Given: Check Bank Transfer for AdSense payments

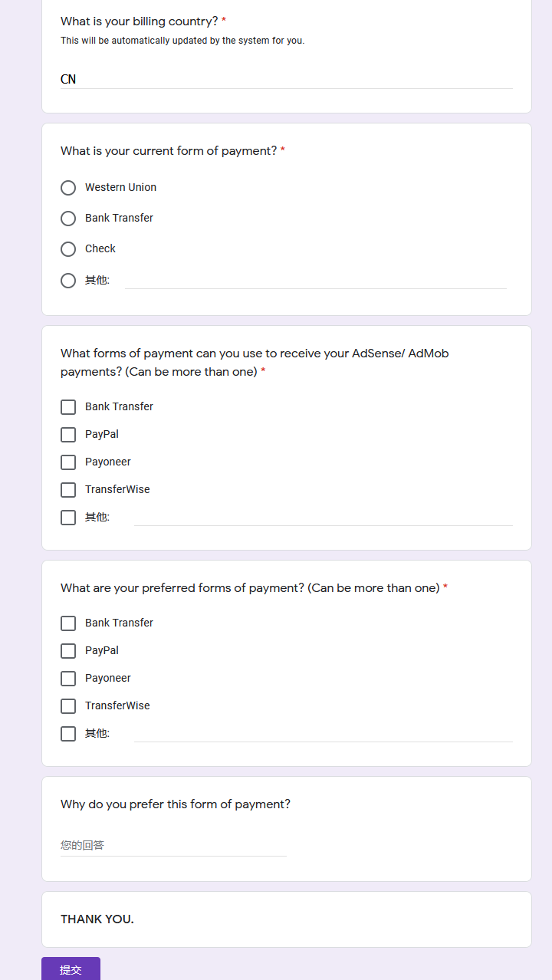Looking at the screenshot, I should [68, 407].
